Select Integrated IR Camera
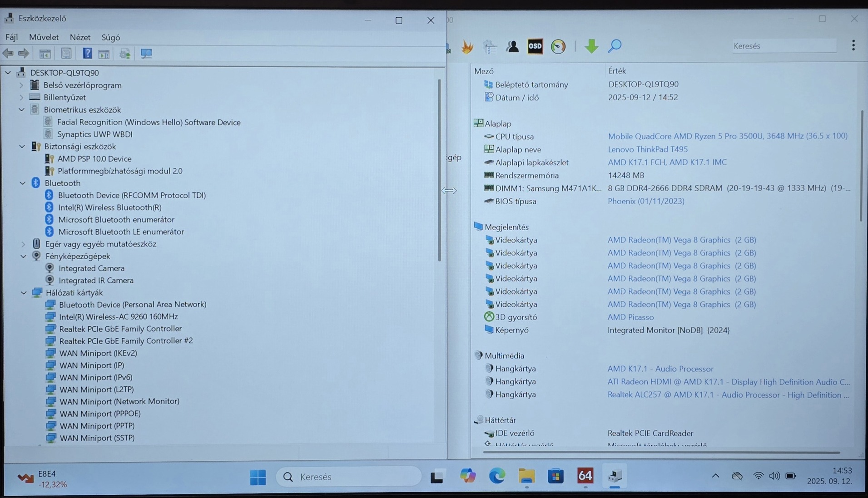 (96, 281)
